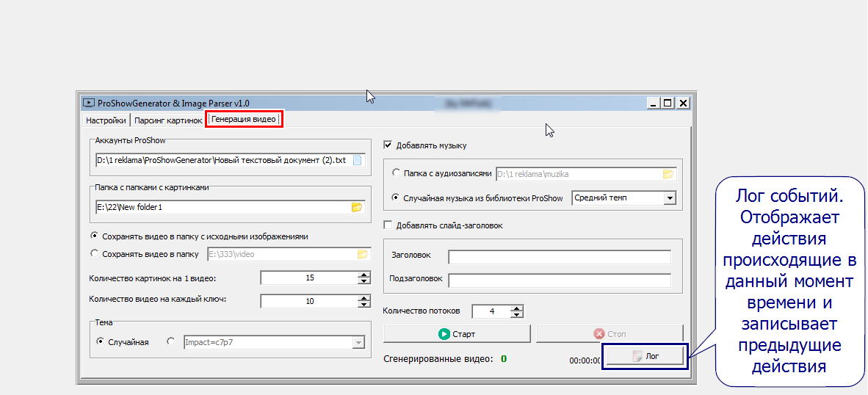Click videos per key value field showing 10
The height and width of the screenshot is (395, 868).
[309, 301]
